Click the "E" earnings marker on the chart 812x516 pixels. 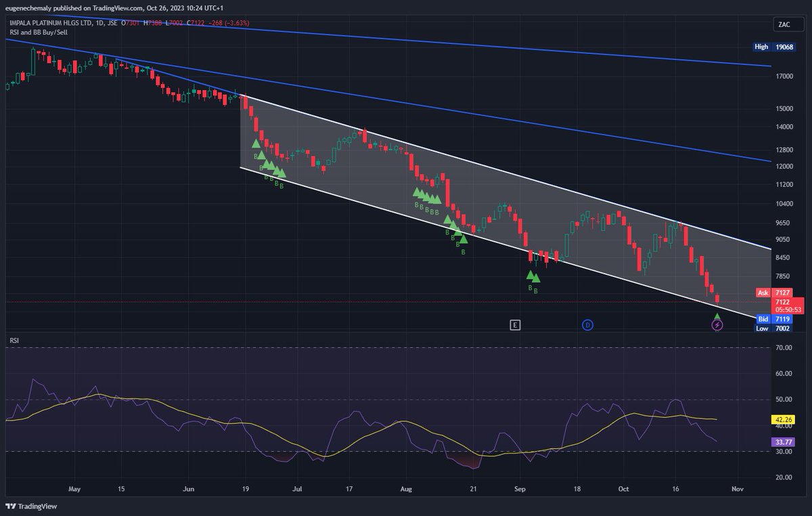coord(516,325)
